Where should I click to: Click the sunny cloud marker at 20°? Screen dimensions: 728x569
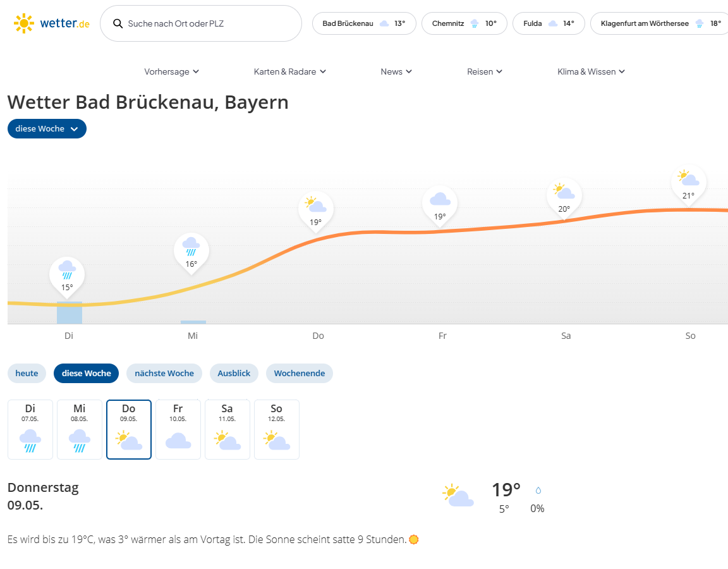564,195
